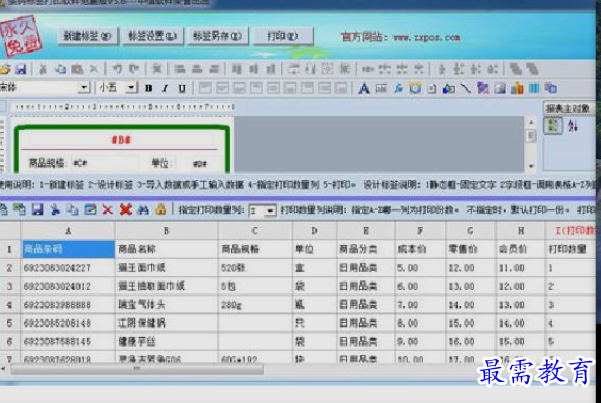Insert a static text box with the A tool
Image resolution: width=601 pixels, height=403 pixels.
(364, 89)
